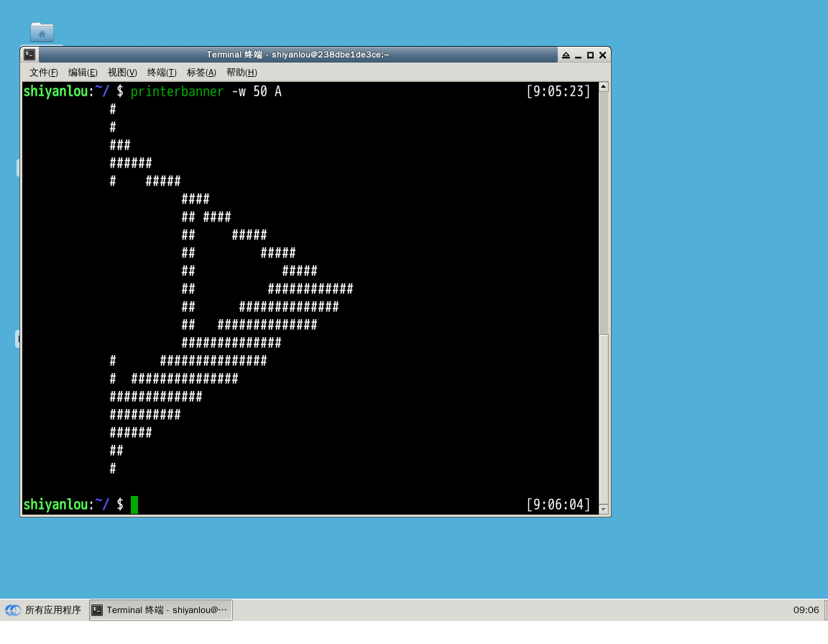Open the 帮助(H) menu

(x=241, y=73)
